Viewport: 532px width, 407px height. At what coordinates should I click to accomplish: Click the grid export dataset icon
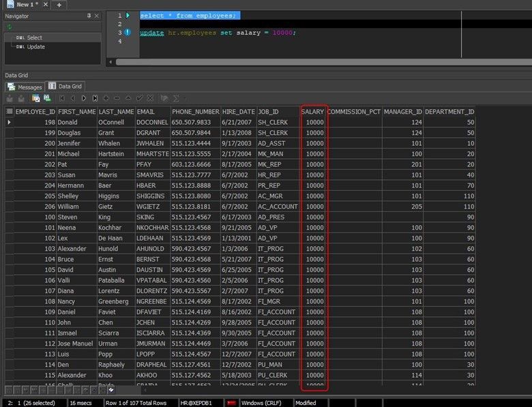pyautogui.click(x=35, y=98)
